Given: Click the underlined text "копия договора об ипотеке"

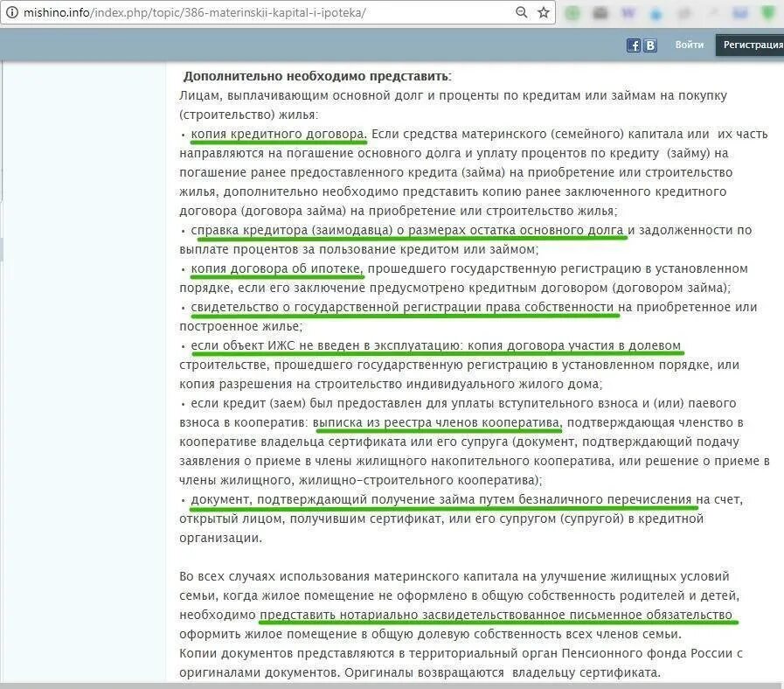Looking at the screenshot, I should click(x=276, y=268).
